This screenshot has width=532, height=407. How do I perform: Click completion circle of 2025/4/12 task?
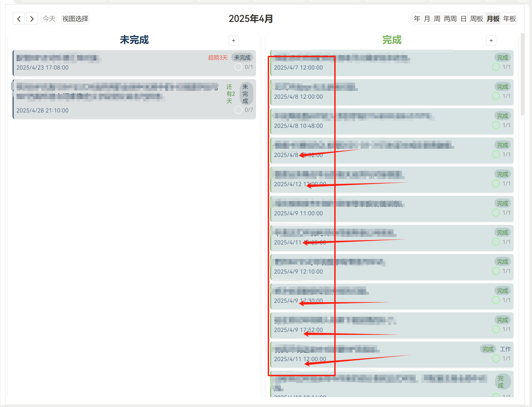(496, 183)
